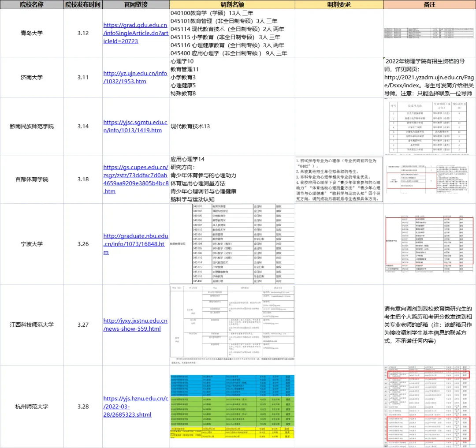Open the 宁波大学 graduate.nbu.edu.cn link

pos(136,244)
